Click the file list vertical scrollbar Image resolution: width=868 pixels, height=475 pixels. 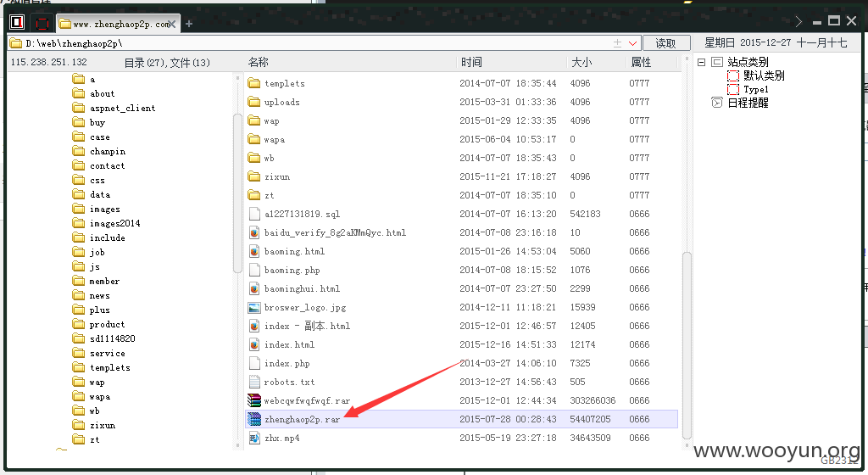pos(687,345)
